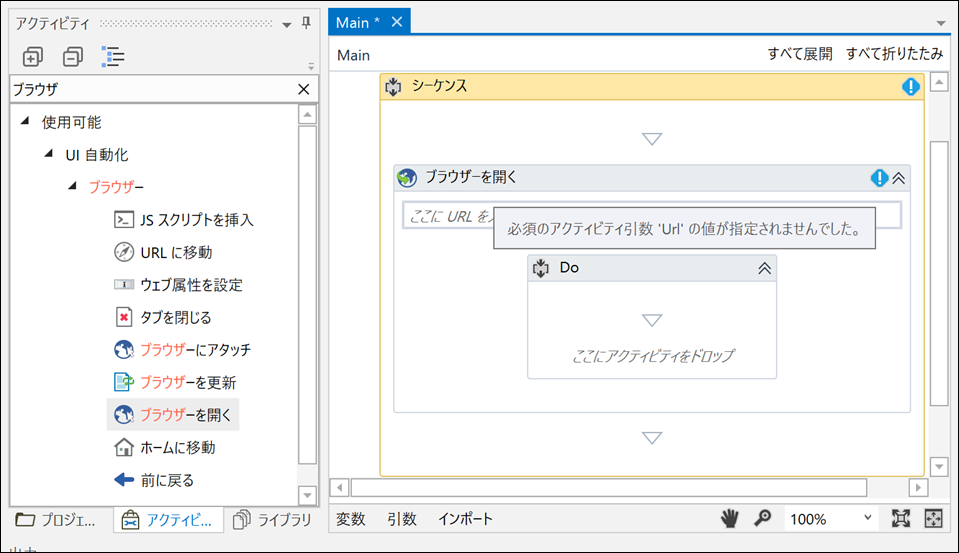959x553 pixels.
Task: Click the シーケンス sequence icon
Action: [x=393, y=86]
